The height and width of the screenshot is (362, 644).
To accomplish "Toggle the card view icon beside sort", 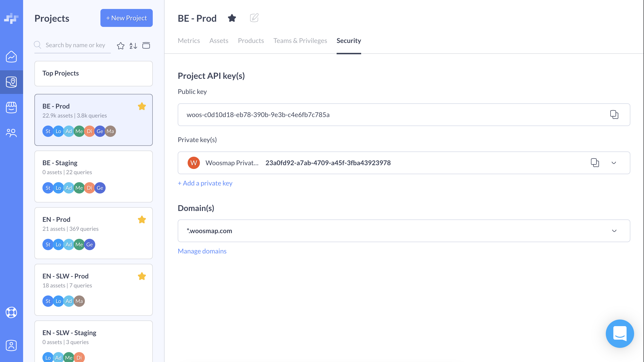I will point(146,46).
